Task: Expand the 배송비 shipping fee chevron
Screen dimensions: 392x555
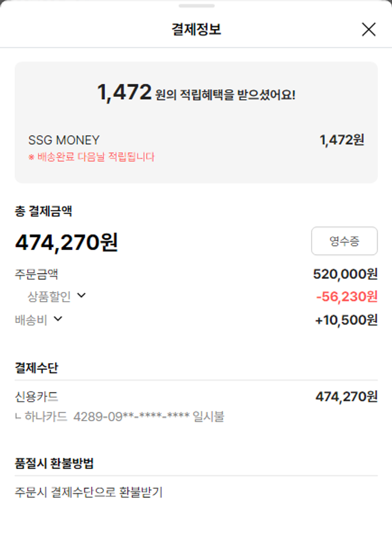Action: (58, 319)
